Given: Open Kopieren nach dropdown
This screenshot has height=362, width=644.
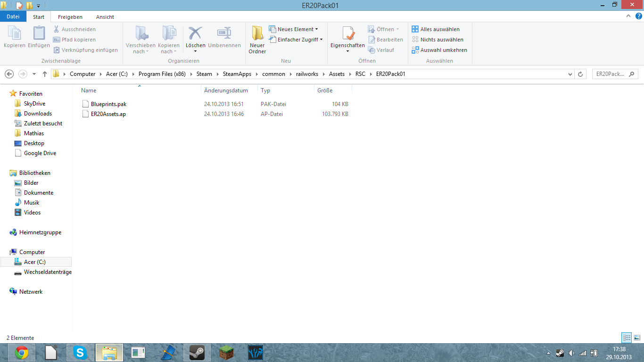Looking at the screenshot, I should (169, 40).
